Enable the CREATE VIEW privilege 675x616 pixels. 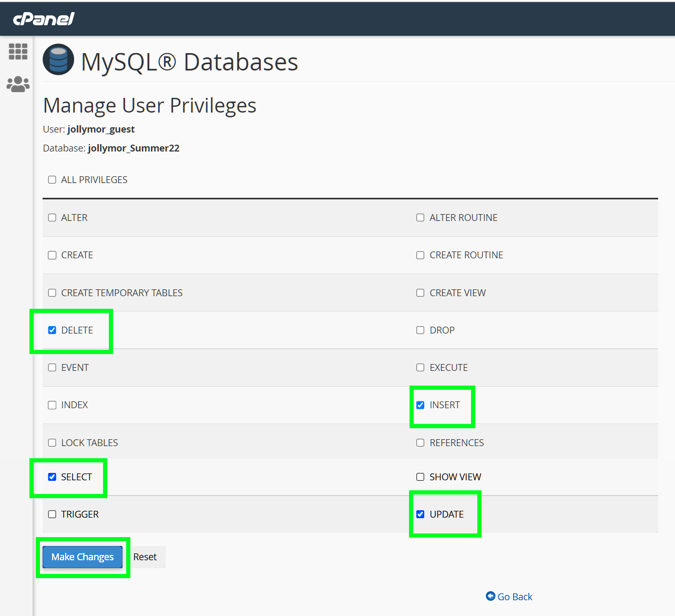pyautogui.click(x=421, y=293)
